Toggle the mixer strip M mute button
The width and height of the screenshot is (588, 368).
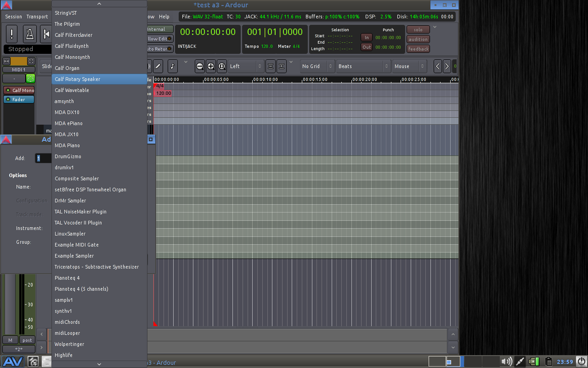tap(10, 340)
